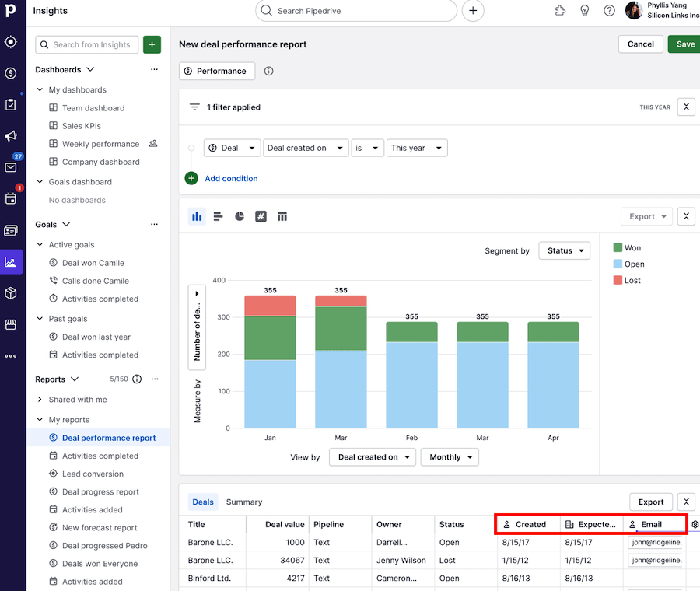This screenshot has height=591, width=700.
Task: Switch to the pie chart visualization
Action: point(239,216)
